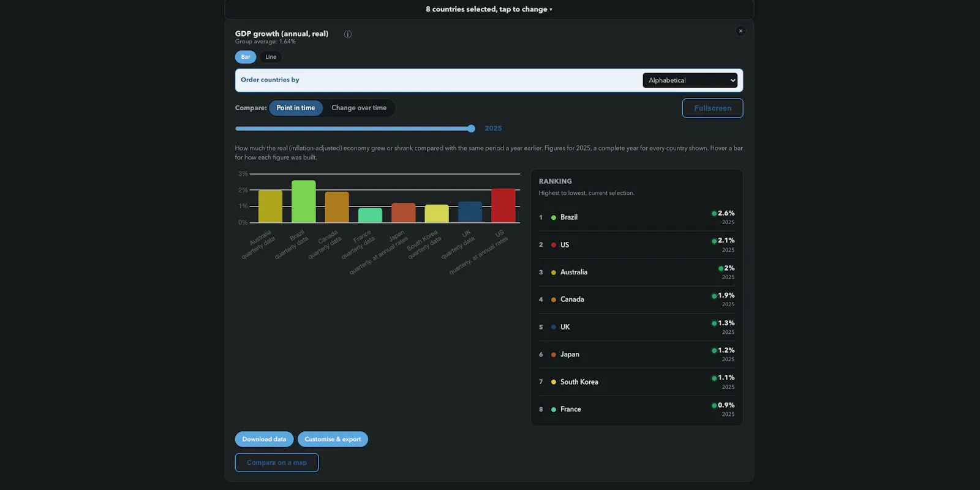The width and height of the screenshot is (980, 490).
Task: Select France in the ranking list
Action: 636,409
